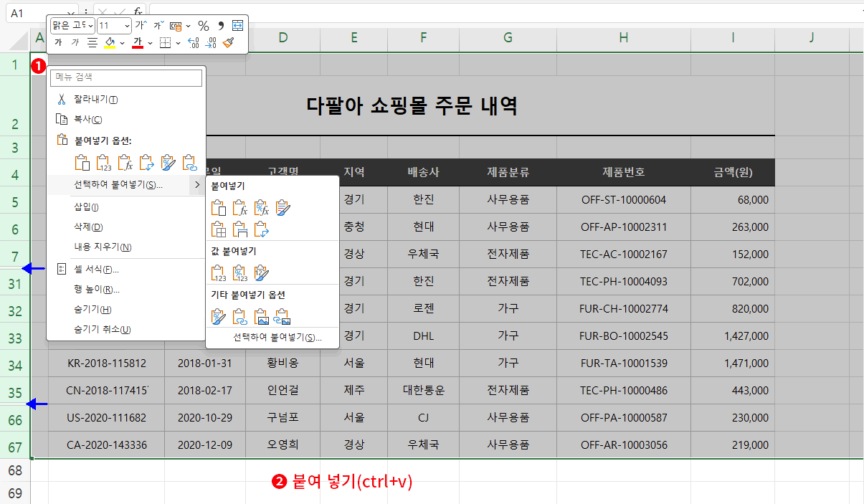Apply yellow fill color button
The image size is (864, 504).
pyautogui.click(x=110, y=43)
